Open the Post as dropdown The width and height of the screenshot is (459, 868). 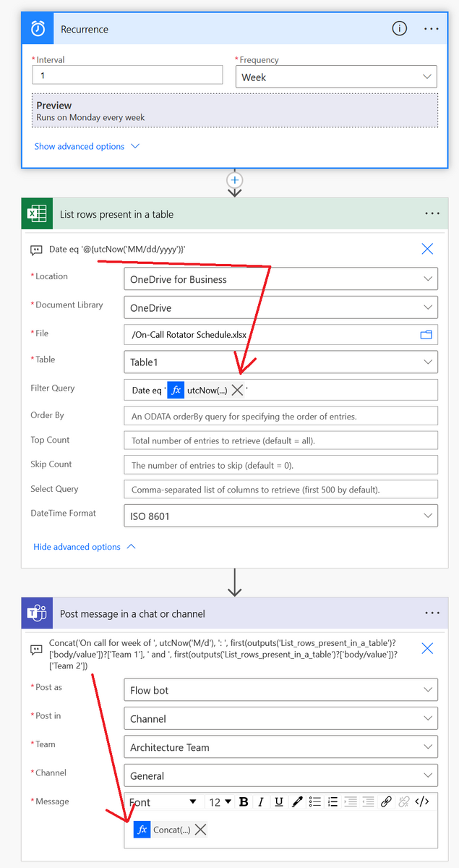pyautogui.click(x=280, y=690)
